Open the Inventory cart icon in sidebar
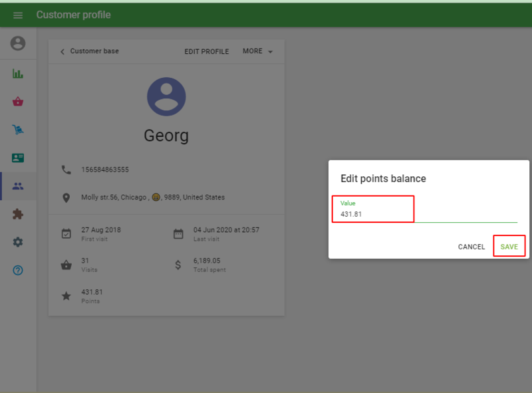Image resolution: width=532 pixels, height=393 pixels. pyautogui.click(x=18, y=130)
